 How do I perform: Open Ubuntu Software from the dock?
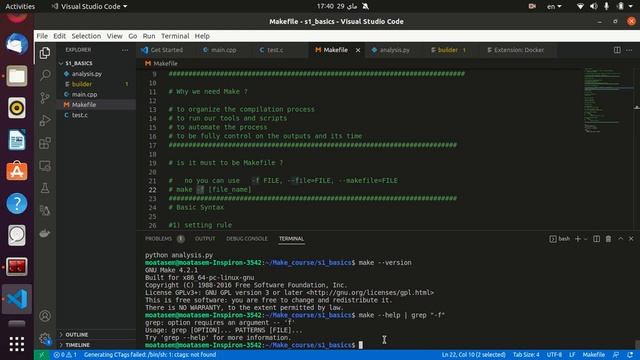17,171
